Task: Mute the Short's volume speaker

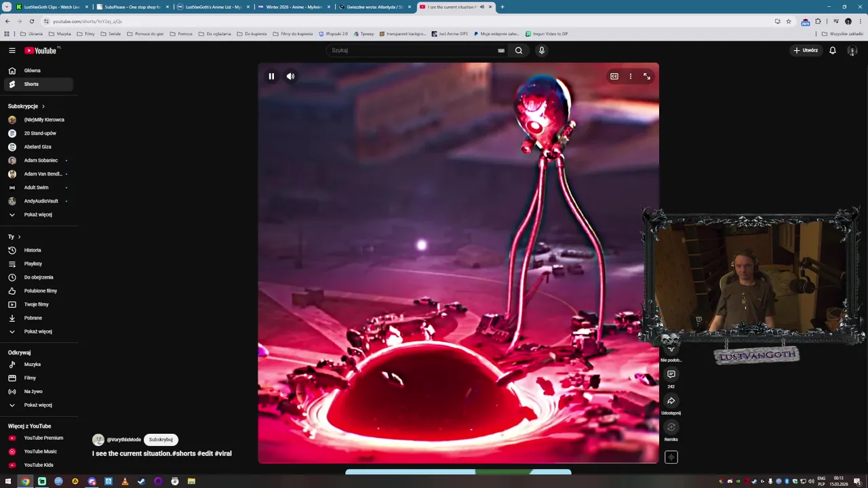Action: [x=290, y=77]
